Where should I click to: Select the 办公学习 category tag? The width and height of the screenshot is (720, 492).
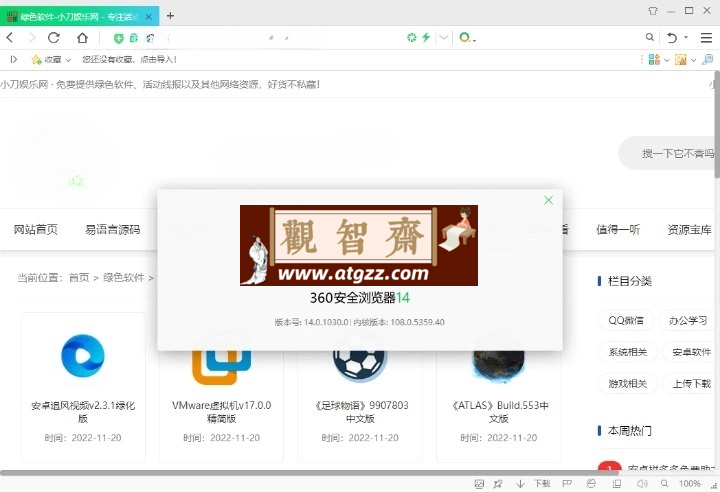[687, 320]
